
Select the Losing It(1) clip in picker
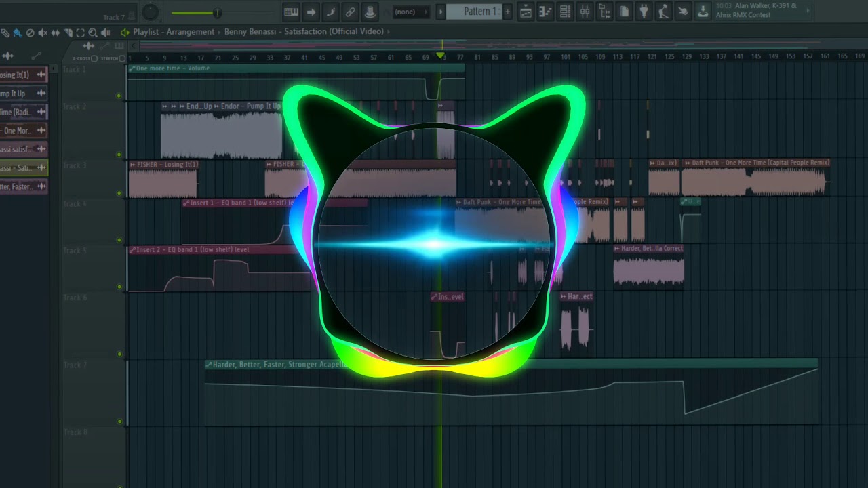(22, 75)
